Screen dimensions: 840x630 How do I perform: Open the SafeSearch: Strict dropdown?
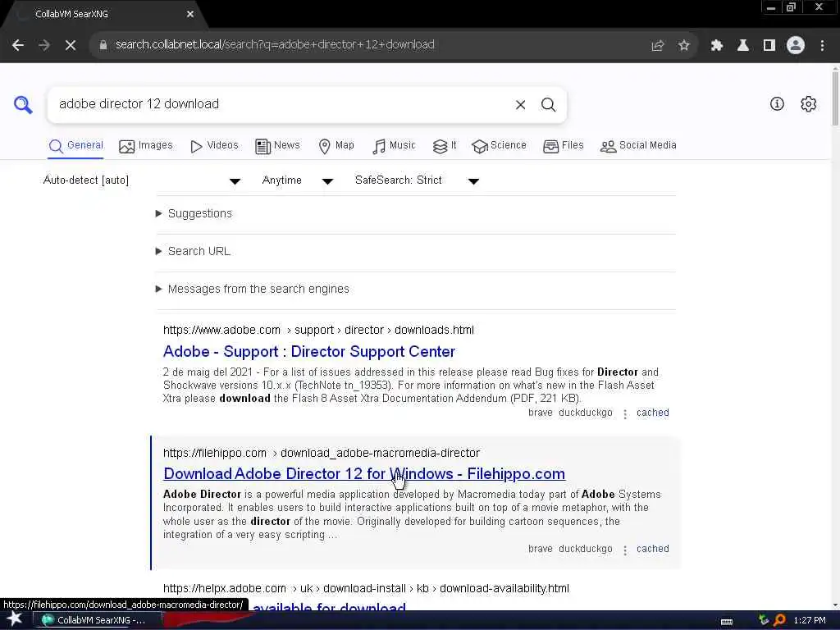[417, 180]
